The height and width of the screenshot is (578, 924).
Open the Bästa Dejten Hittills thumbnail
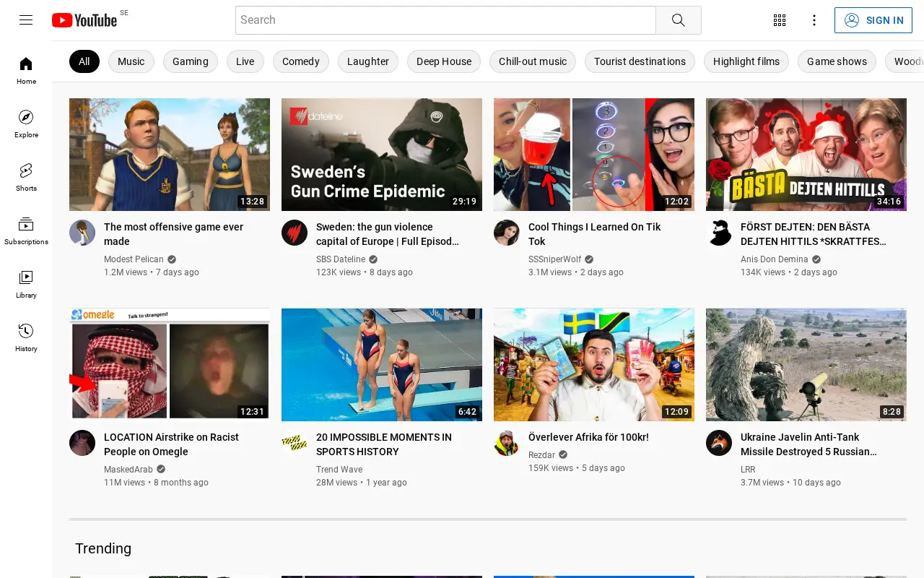tap(806, 155)
